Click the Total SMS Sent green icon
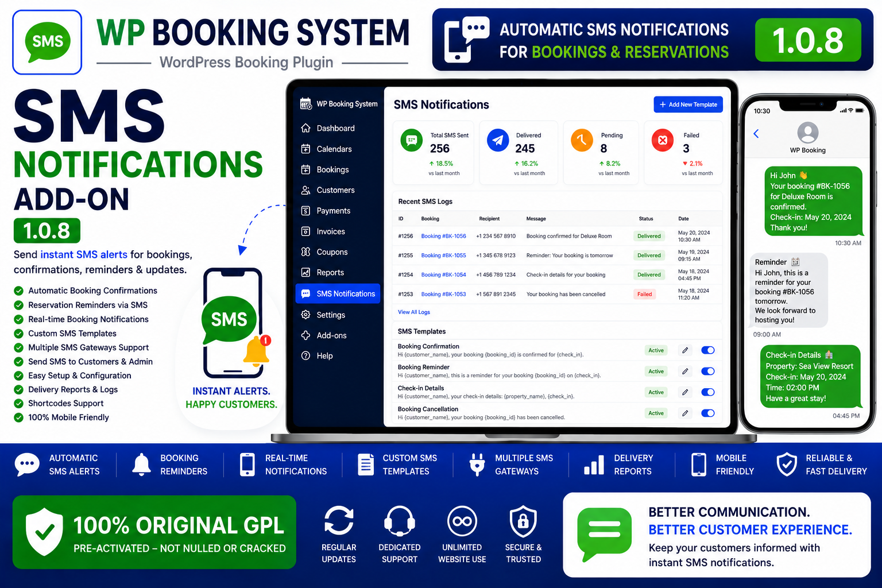Screen dimensions: 882x588 pos(411,140)
